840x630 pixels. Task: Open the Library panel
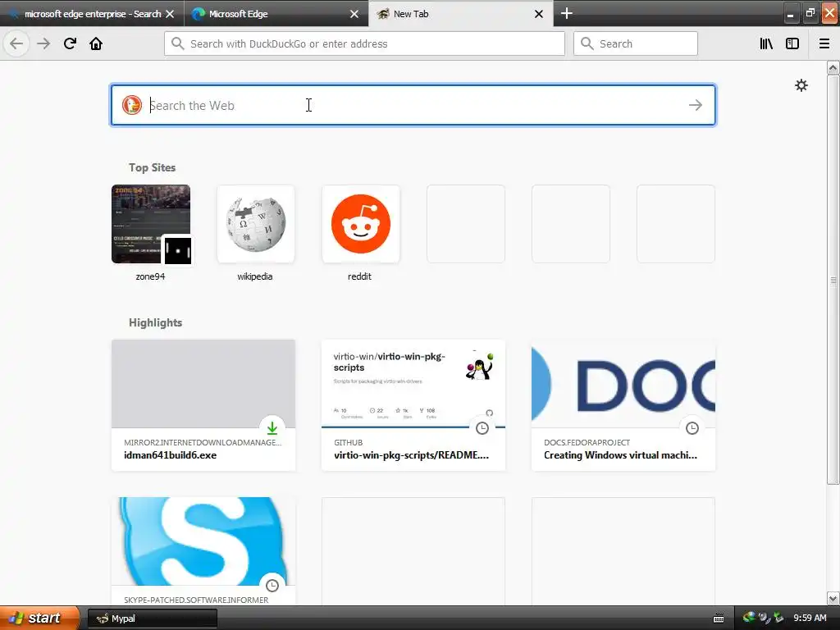766,43
